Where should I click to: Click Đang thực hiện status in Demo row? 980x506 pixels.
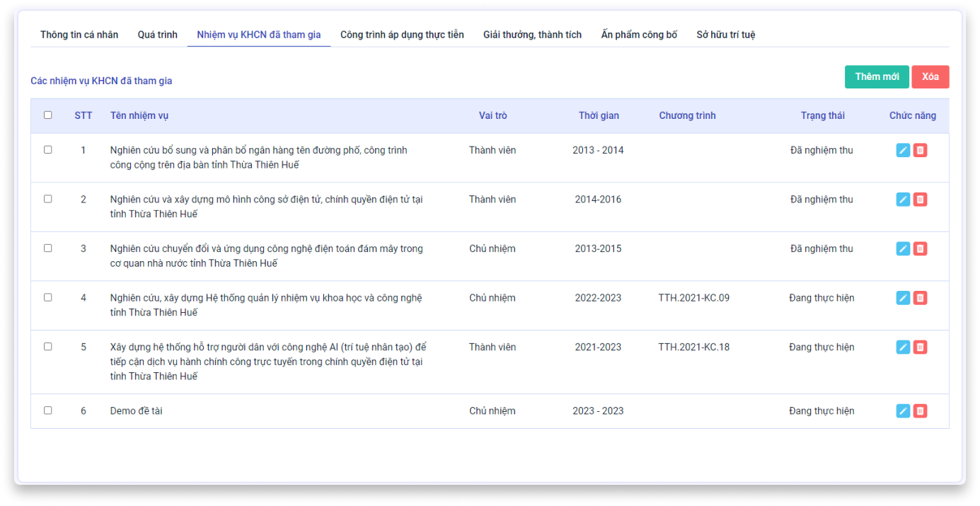(x=822, y=410)
